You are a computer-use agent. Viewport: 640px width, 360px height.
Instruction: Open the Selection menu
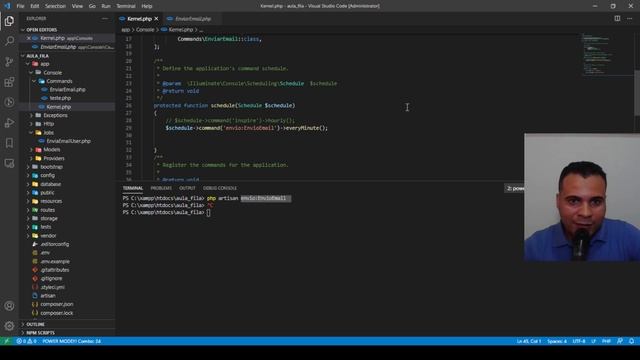(x=55, y=6)
